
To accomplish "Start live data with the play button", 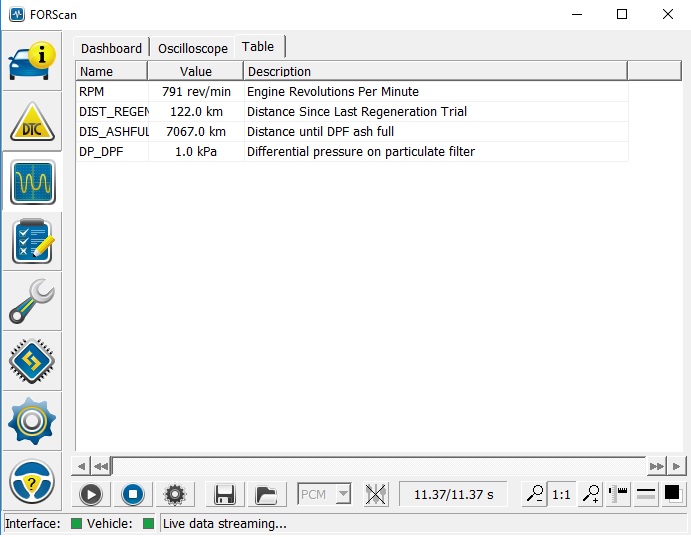I will point(91,494).
